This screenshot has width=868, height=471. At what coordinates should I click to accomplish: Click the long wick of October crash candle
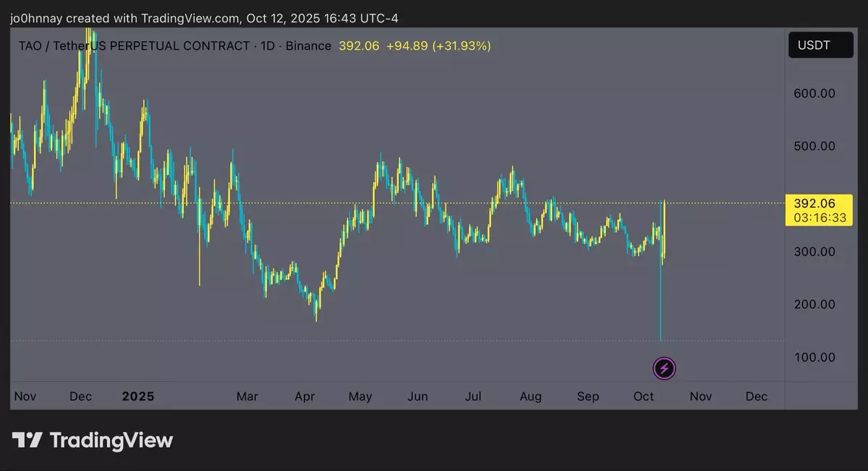(x=660, y=304)
